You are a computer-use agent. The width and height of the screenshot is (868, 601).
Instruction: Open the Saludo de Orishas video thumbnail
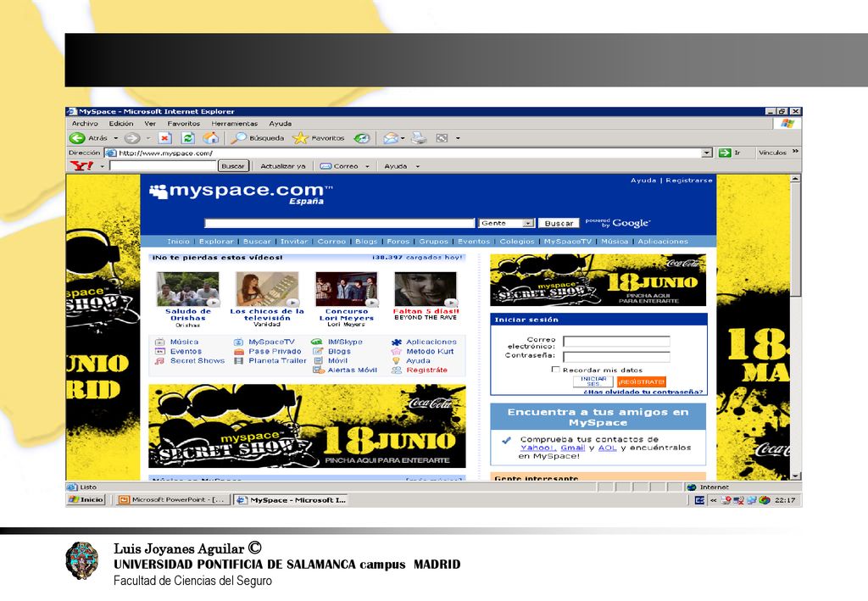tap(187, 289)
